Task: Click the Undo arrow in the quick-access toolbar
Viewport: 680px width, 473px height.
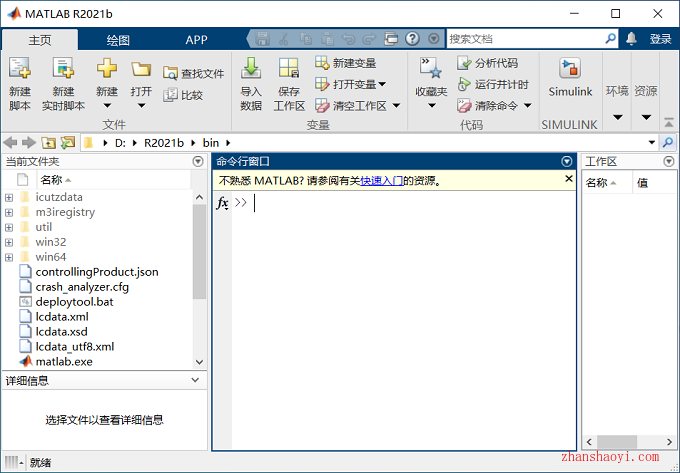Action: click(348, 39)
